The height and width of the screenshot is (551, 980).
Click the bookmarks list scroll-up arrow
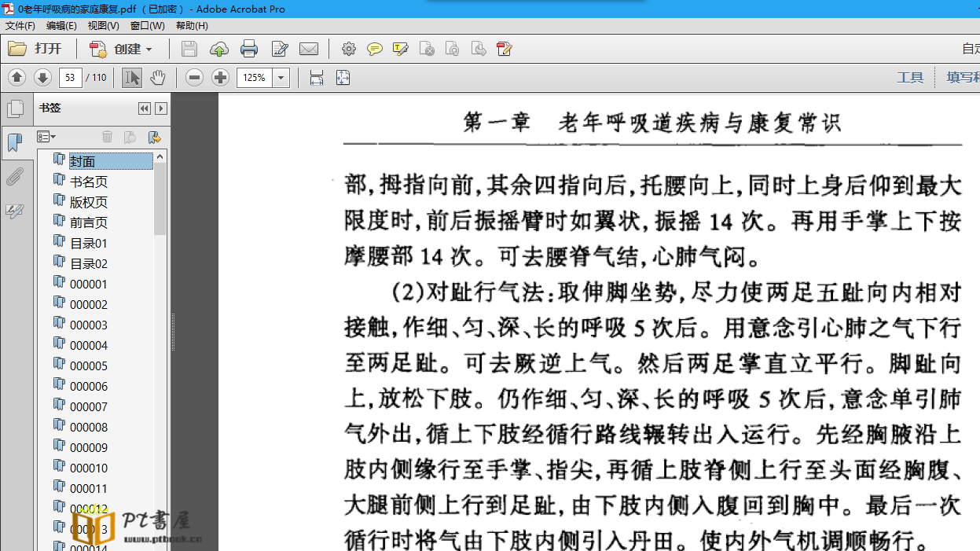(160, 156)
